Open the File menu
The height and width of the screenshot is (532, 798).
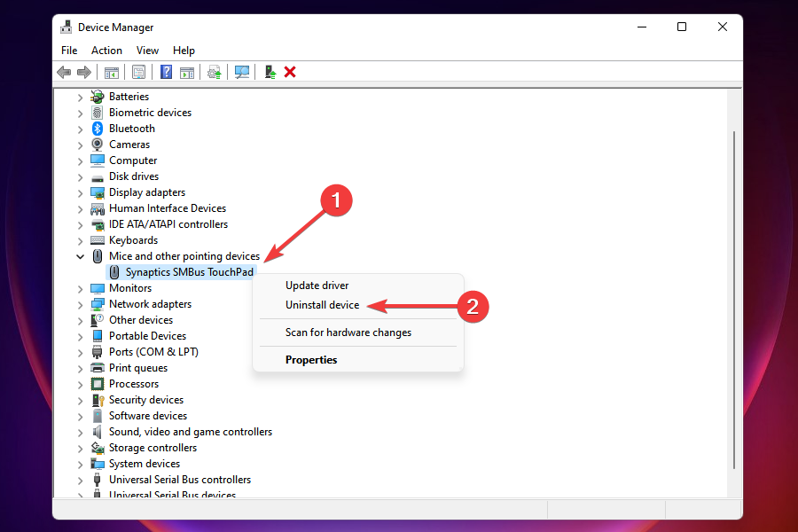point(69,51)
